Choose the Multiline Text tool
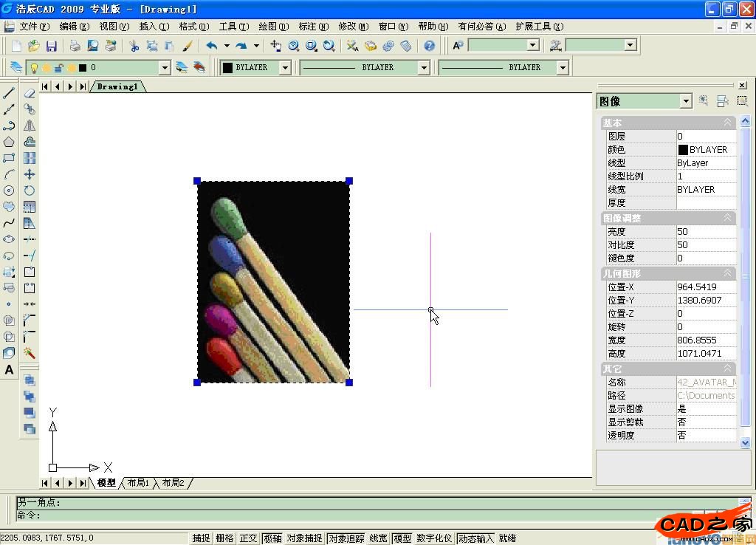Screen dimensions: 756x545 coord(9,370)
